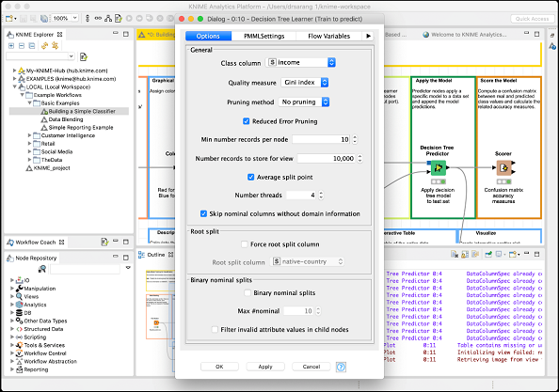559x392 pixels.
Task: Click the Apply button in dialog
Action: tap(265, 367)
